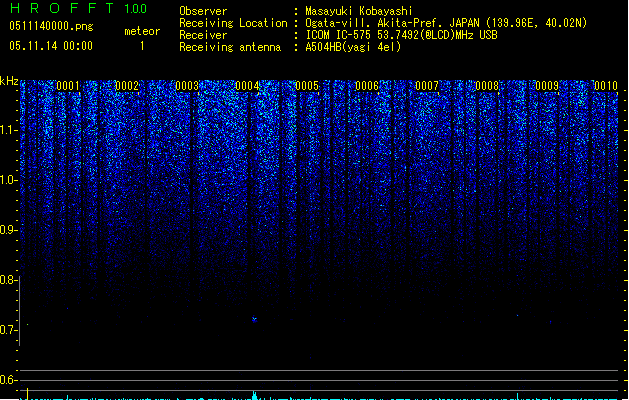Click the kHz axis unit label
This screenshot has height=400, width=629.
click(x=9, y=81)
